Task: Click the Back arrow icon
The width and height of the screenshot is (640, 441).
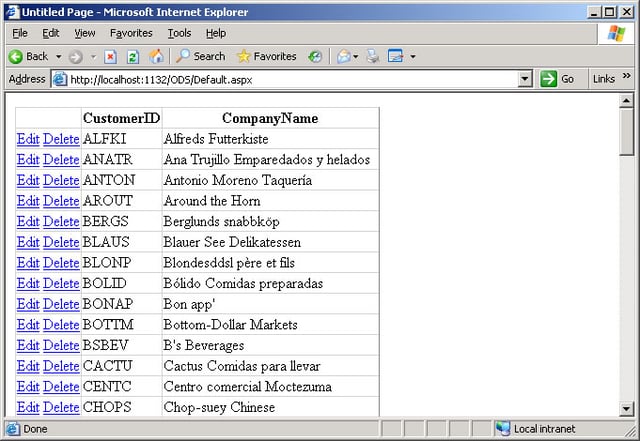Action: click(x=16, y=56)
